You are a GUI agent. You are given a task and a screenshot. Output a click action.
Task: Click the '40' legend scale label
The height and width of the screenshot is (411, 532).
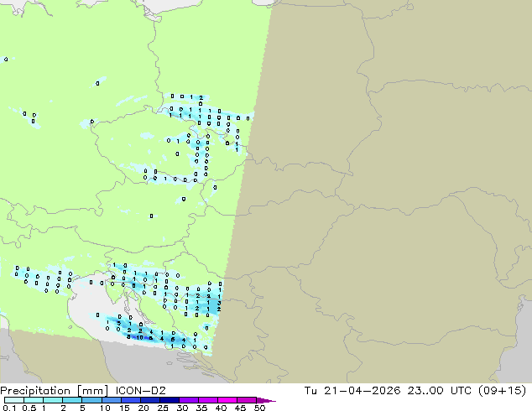221,408
